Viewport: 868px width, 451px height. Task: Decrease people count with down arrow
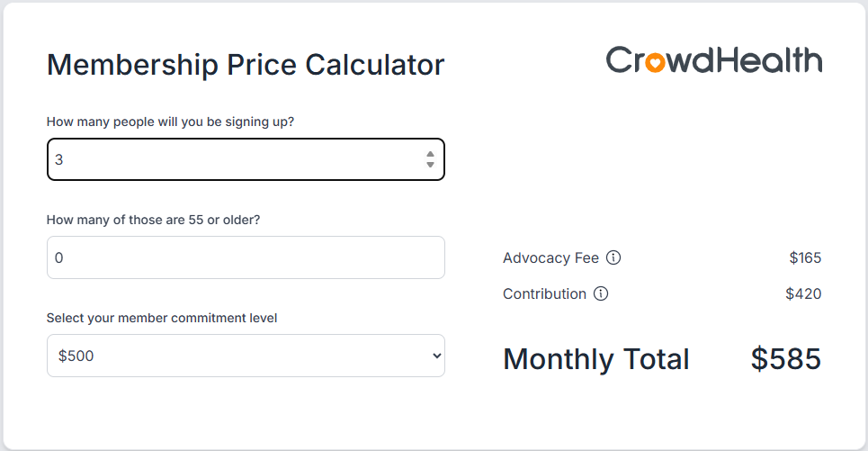[x=430, y=165]
